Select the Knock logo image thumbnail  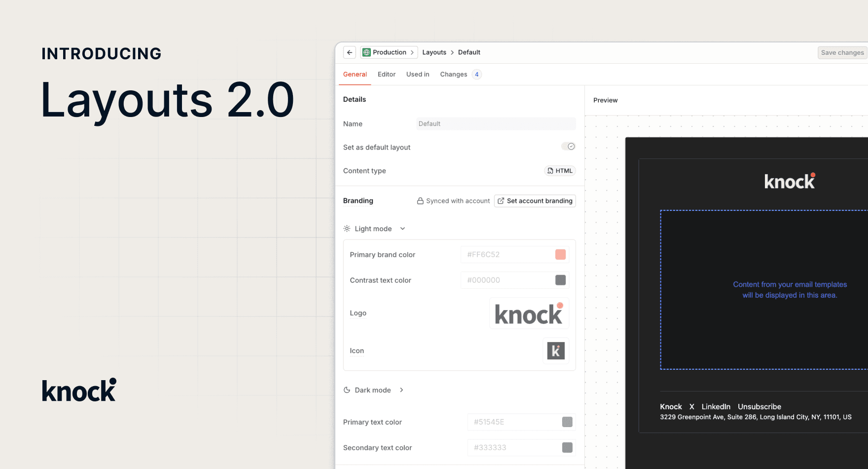click(x=529, y=313)
